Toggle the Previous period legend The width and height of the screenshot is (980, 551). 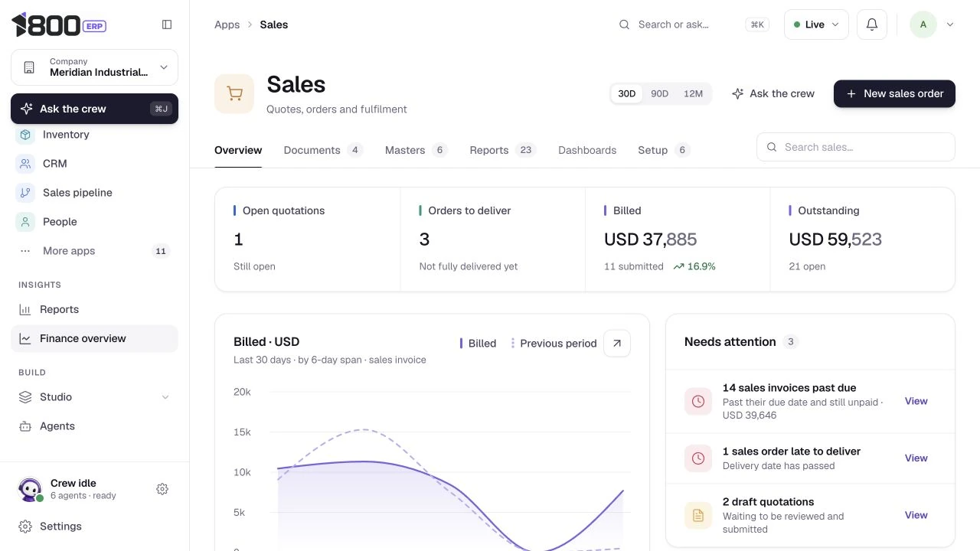[554, 344]
